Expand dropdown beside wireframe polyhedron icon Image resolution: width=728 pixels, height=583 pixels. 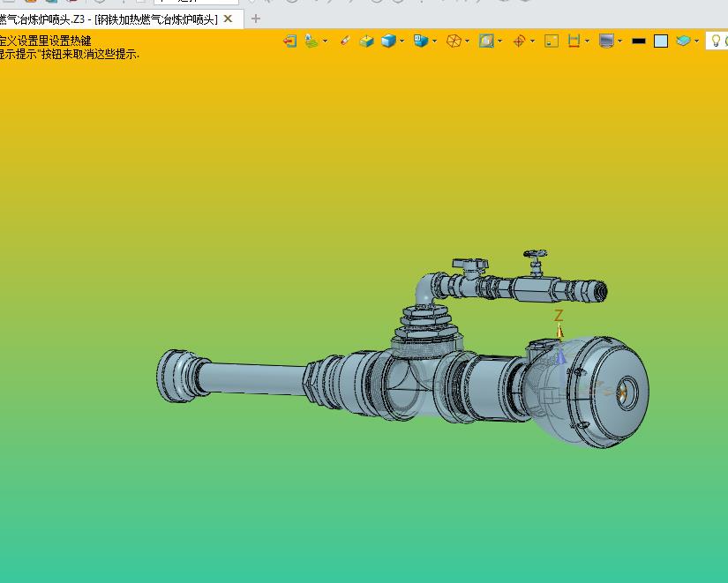click(468, 41)
